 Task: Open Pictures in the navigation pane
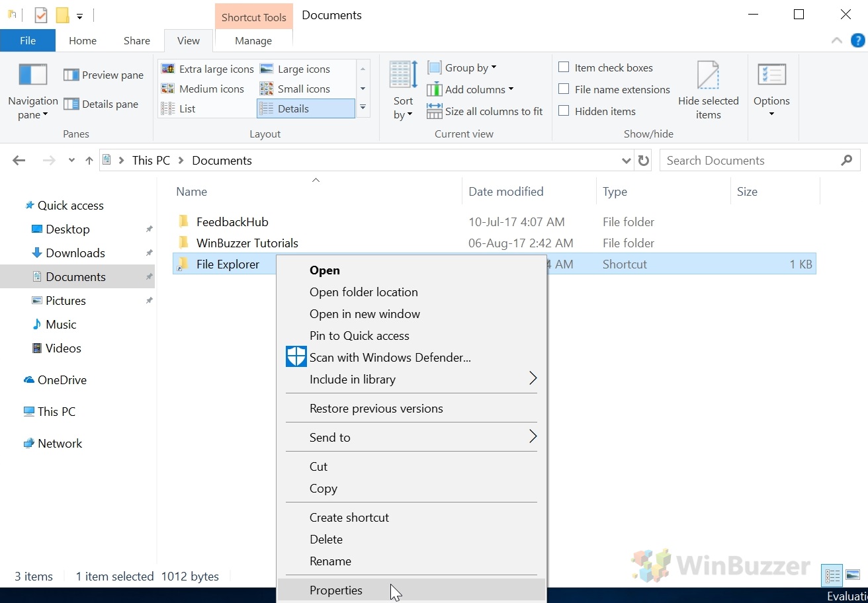(x=65, y=301)
